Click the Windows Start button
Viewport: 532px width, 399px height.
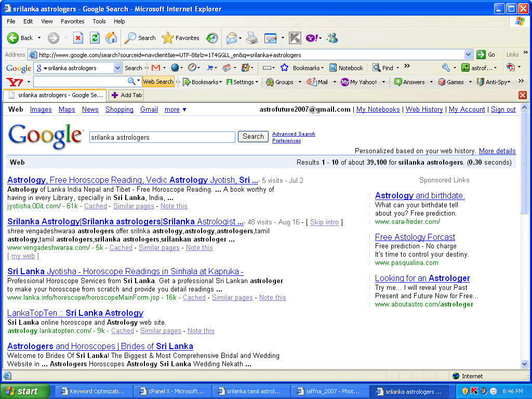pos(25,391)
